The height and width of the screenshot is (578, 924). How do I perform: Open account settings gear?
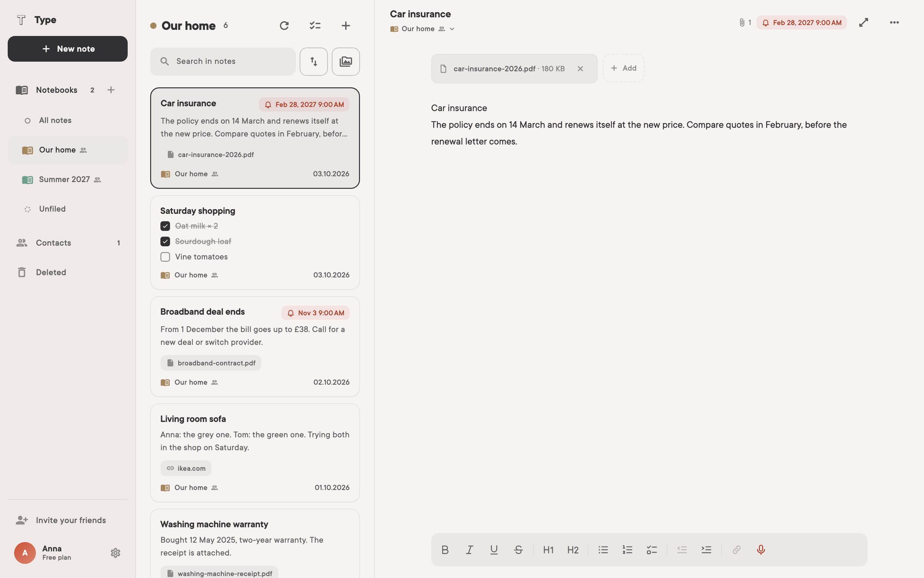coord(115,553)
